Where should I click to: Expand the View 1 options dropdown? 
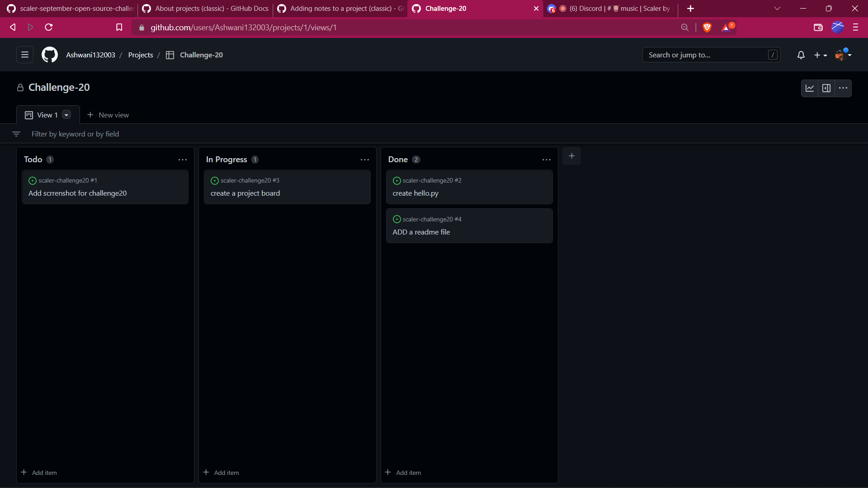pos(66,115)
